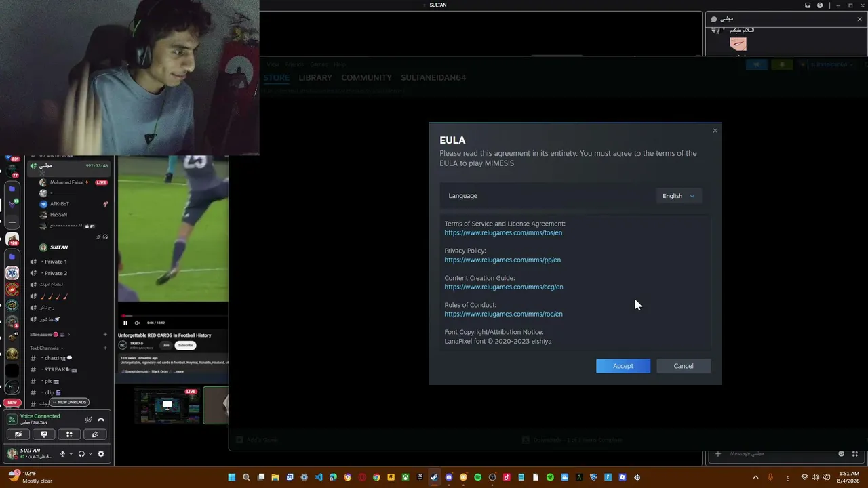Collapse the Text Channels category
Screen dimensions: 868x488
point(47,348)
